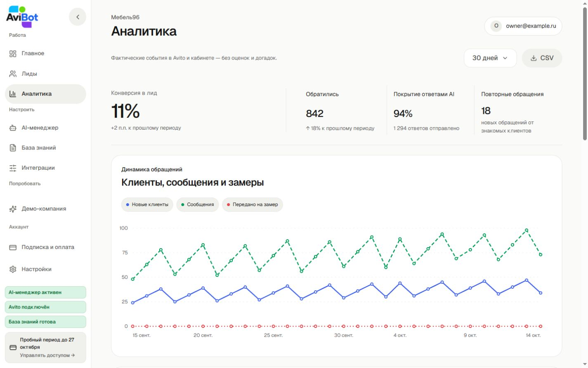Click the 94% AI coverage value

click(x=403, y=114)
